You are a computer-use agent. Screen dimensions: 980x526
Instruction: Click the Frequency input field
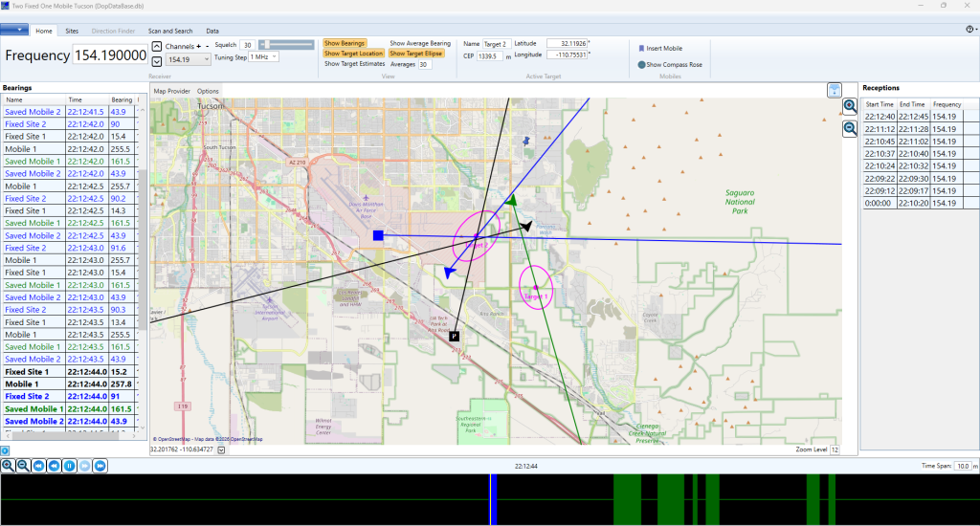[x=108, y=55]
